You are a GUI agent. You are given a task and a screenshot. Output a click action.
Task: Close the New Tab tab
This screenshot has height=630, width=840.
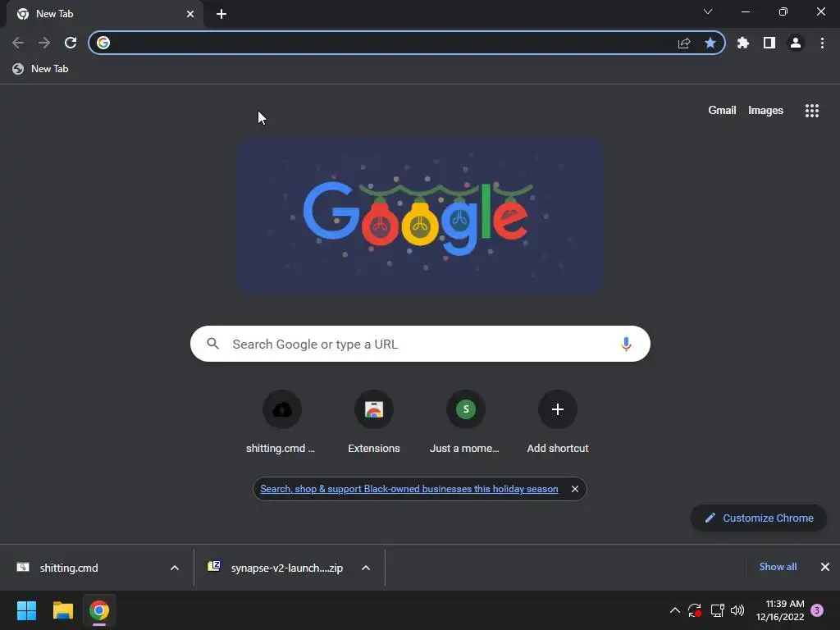pos(190,14)
